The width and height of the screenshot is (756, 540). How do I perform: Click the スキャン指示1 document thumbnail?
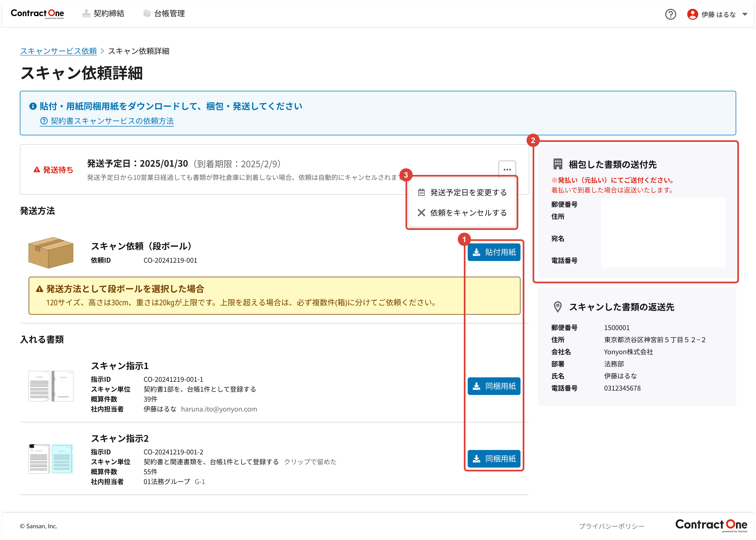pos(51,386)
